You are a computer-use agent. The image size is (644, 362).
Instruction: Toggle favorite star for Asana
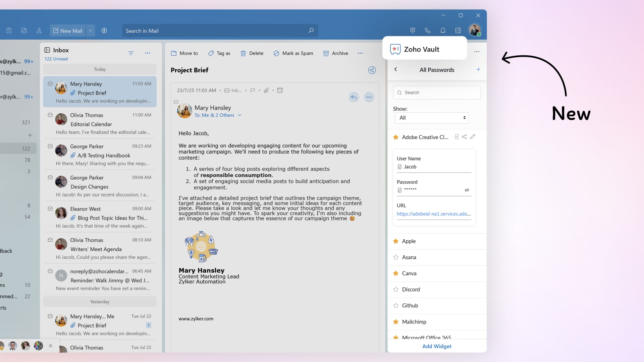point(396,257)
